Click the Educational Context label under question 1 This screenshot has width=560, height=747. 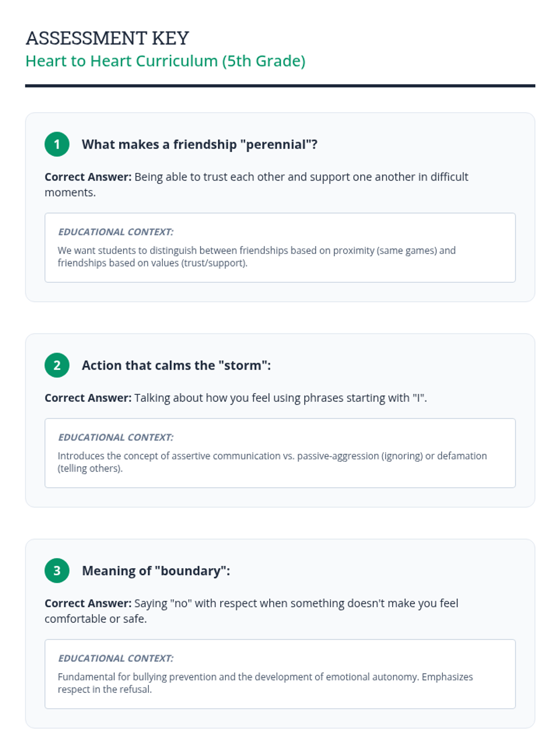coord(115,232)
